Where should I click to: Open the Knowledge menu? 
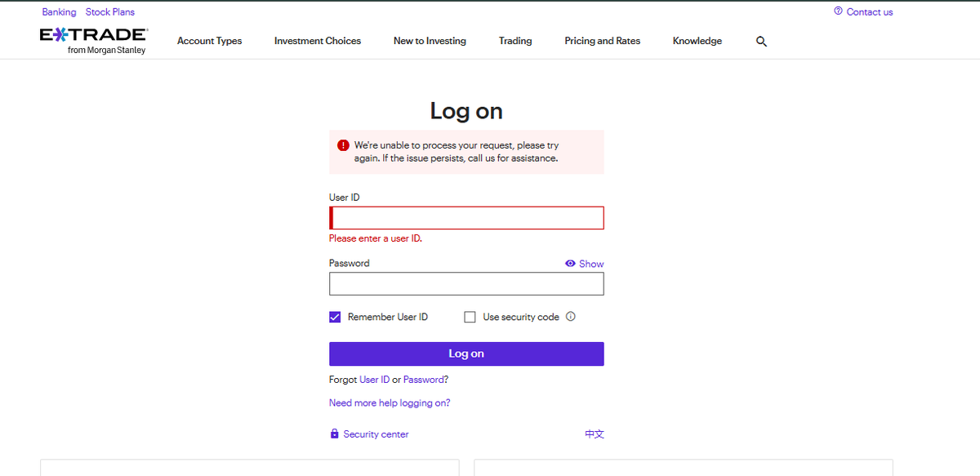[x=697, y=41]
